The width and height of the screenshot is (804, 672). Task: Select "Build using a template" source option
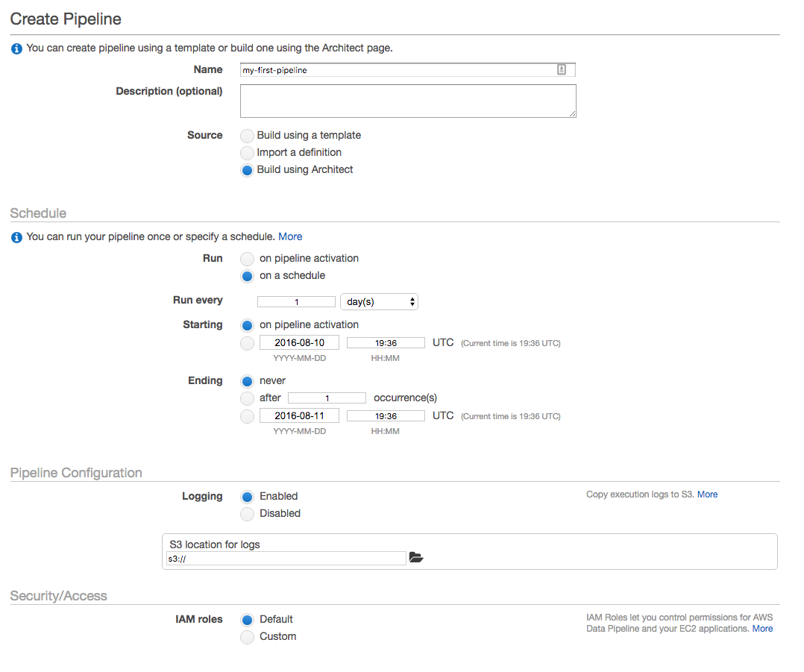[247, 135]
